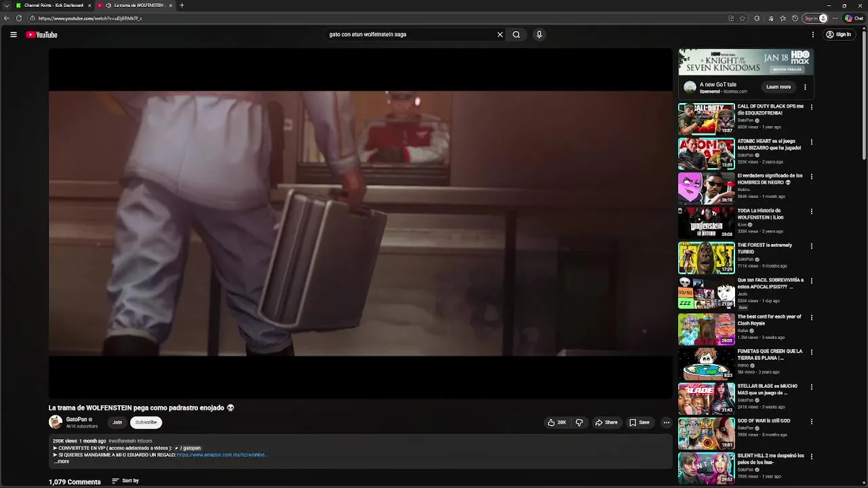Open options for Hombres de Negro video
868x488 pixels.
point(811,177)
